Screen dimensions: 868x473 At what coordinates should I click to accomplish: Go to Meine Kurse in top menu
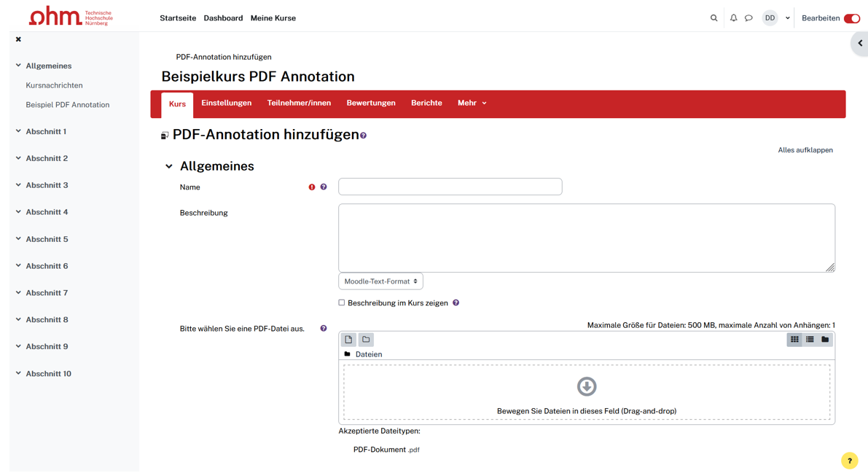tap(273, 18)
